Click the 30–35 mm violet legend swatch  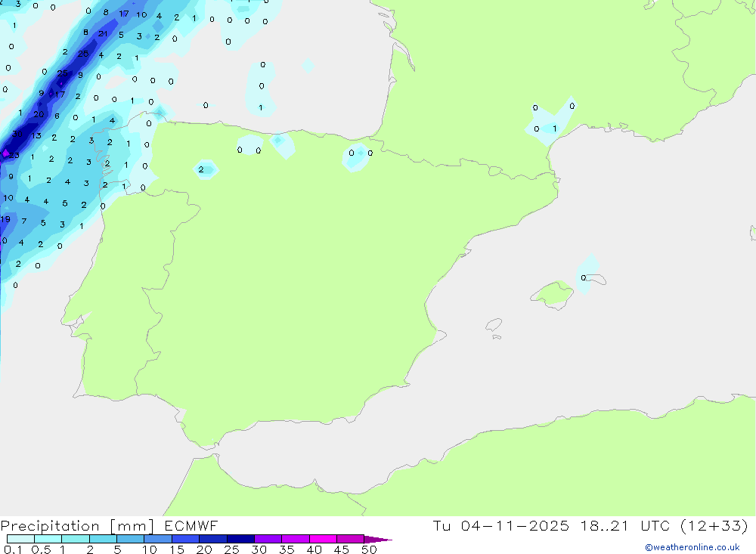pyautogui.click(x=268, y=539)
